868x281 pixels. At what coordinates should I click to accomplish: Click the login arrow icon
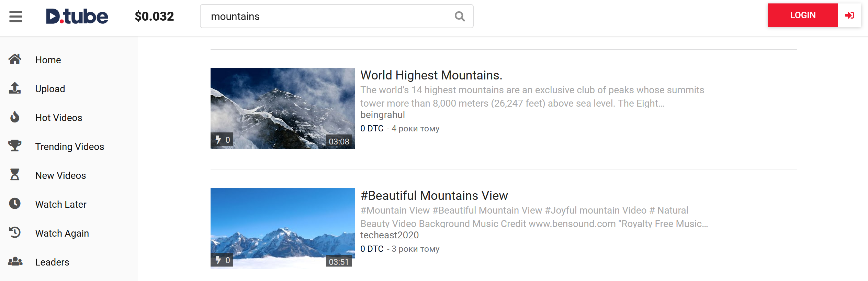[x=849, y=15]
